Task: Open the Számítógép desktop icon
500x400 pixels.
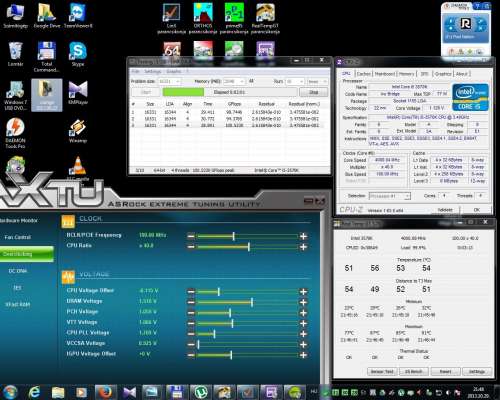Action: click(x=15, y=16)
